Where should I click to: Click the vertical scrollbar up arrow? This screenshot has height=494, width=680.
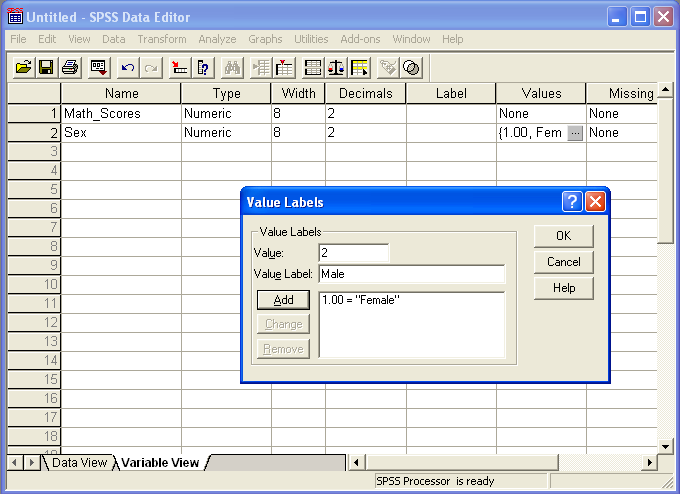665,90
